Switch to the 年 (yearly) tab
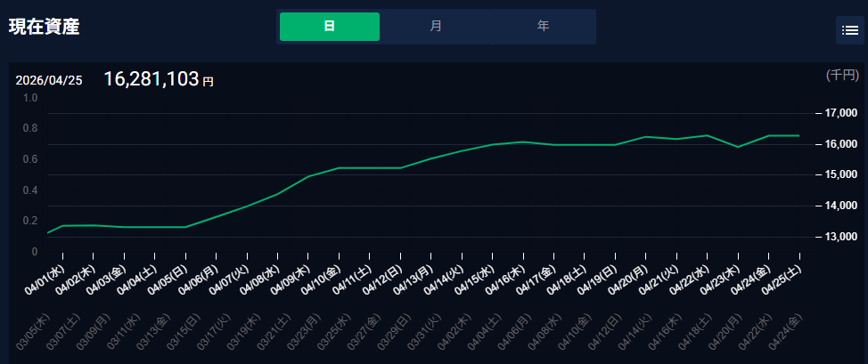 tap(543, 27)
